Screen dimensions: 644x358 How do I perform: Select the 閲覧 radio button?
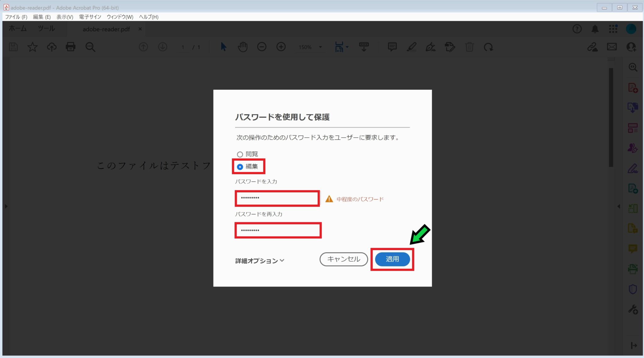pyautogui.click(x=240, y=154)
